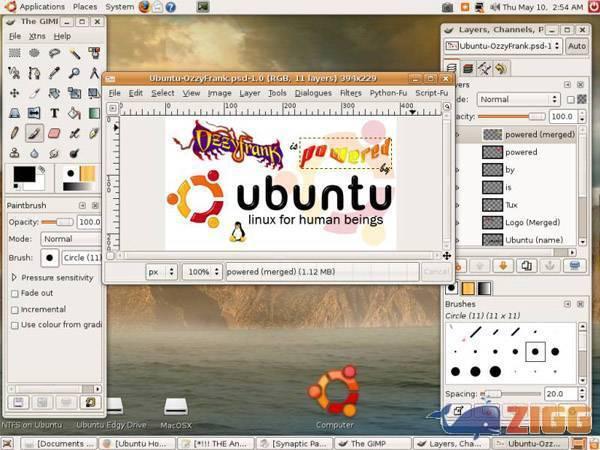600x450 pixels.
Task: Select the Smudge tool
Action: coord(54,153)
